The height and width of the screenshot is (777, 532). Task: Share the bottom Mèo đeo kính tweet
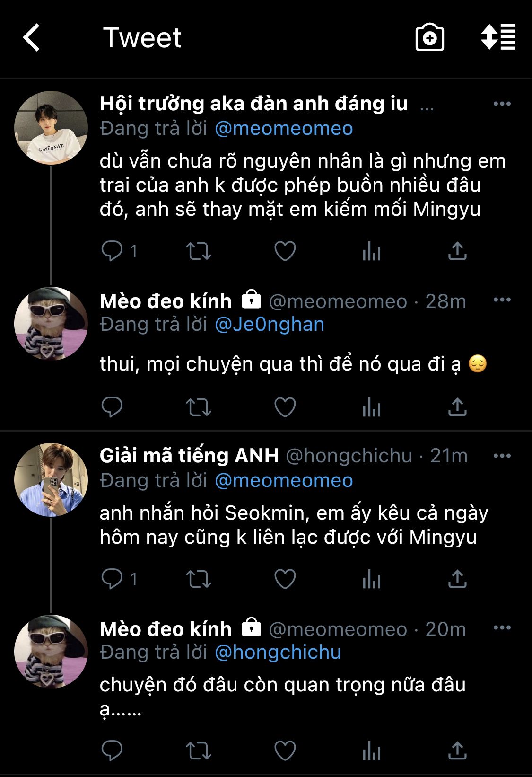coord(457,751)
